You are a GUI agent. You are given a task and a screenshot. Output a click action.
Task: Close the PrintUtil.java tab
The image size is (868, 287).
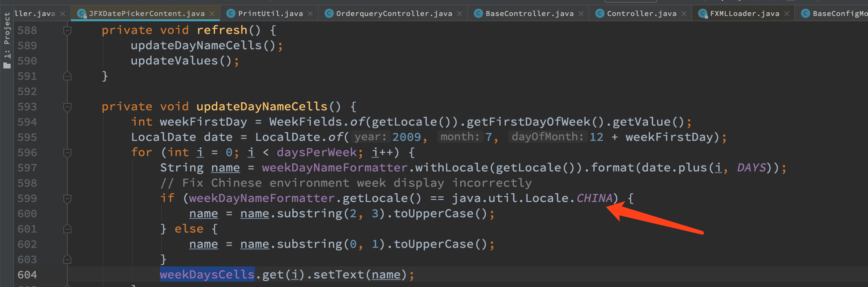pos(310,14)
